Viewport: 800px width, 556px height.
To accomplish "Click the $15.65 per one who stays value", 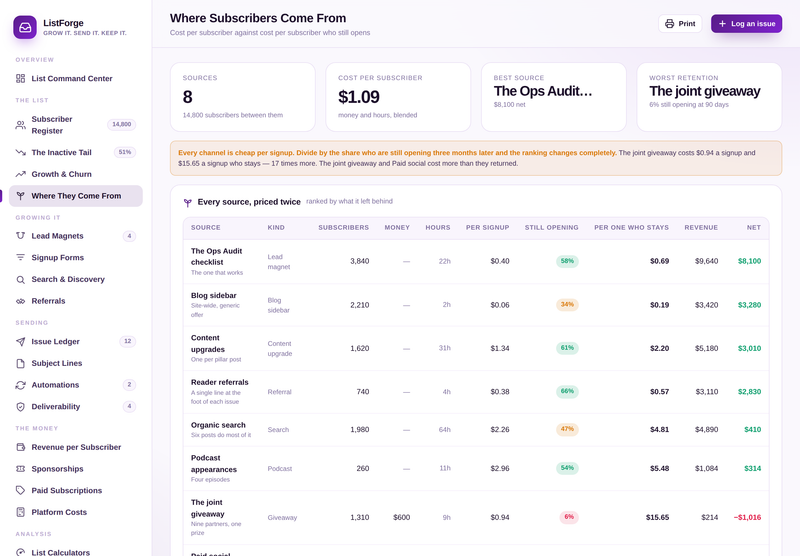I will [x=657, y=517].
